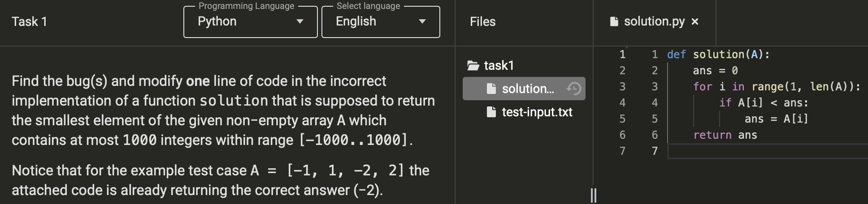Click the Task 1 heading

(29, 21)
